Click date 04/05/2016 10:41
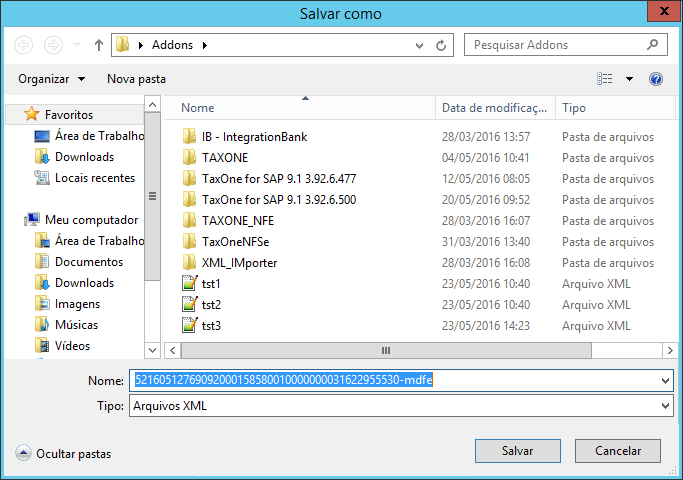Screen dimensions: 683x480 [486, 157]
